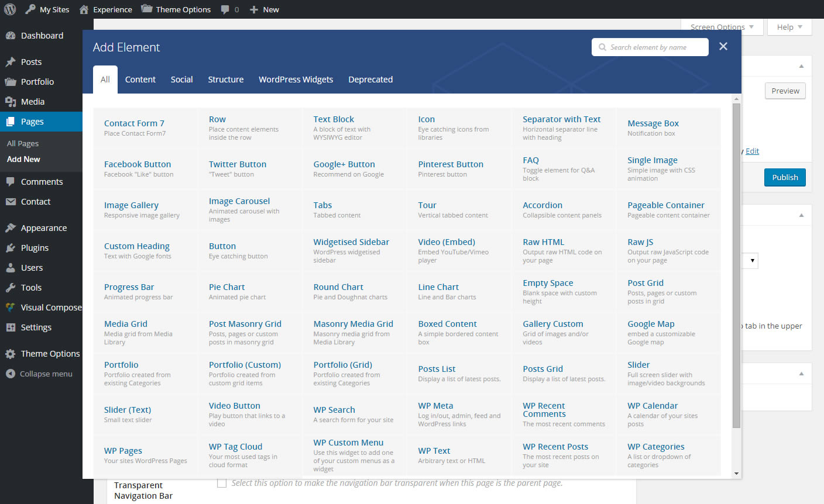Viewport: 824px width, 504px height.
Task: Click the plus icon beside New
Action: click(x=254, y=9)
